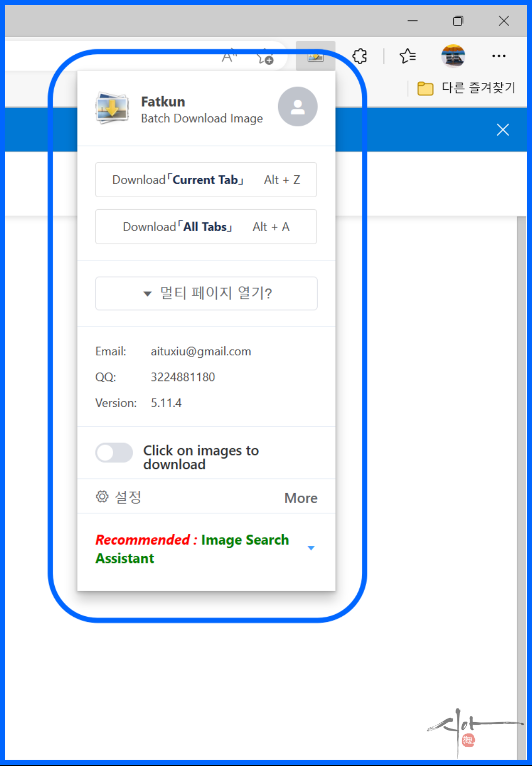
Task: Close the browser window
Action: (x=504, y=21)
